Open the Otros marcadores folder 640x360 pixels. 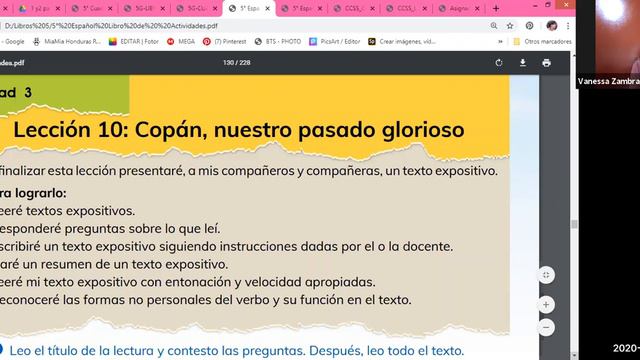(x=542, y=42)
